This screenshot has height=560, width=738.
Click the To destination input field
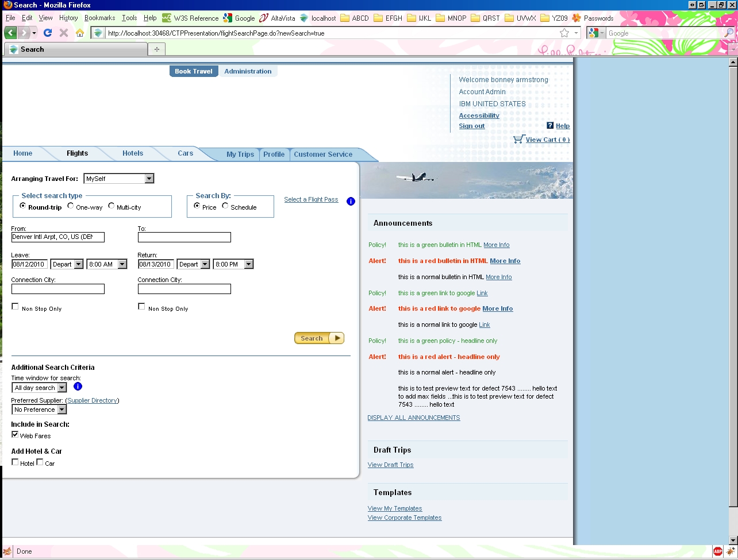184,237
